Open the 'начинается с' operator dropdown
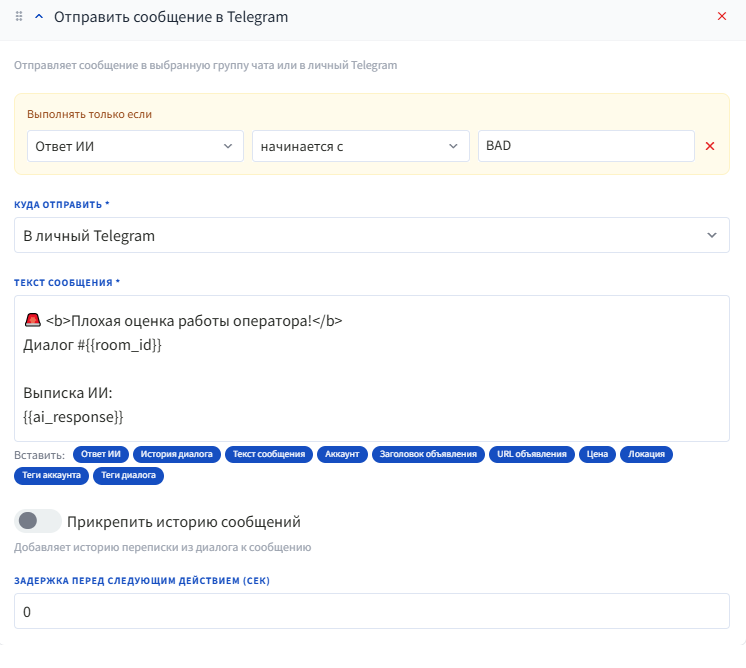 [x=361, y=146]
